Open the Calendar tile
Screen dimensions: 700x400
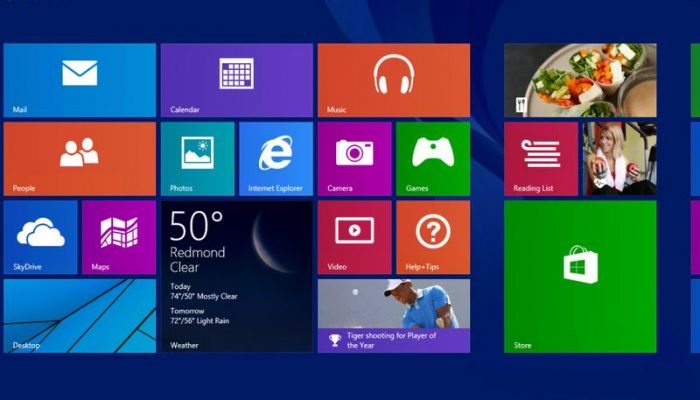pos(237,80)
